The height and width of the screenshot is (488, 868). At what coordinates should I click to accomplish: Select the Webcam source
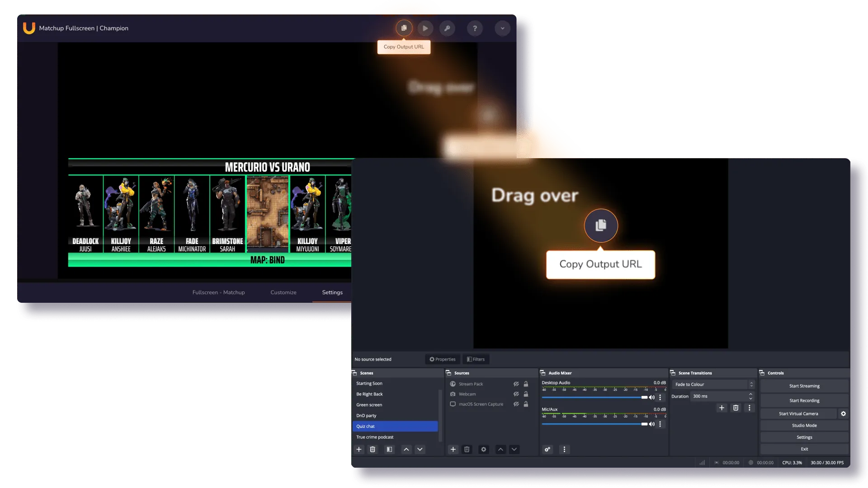tap(467, 394)
